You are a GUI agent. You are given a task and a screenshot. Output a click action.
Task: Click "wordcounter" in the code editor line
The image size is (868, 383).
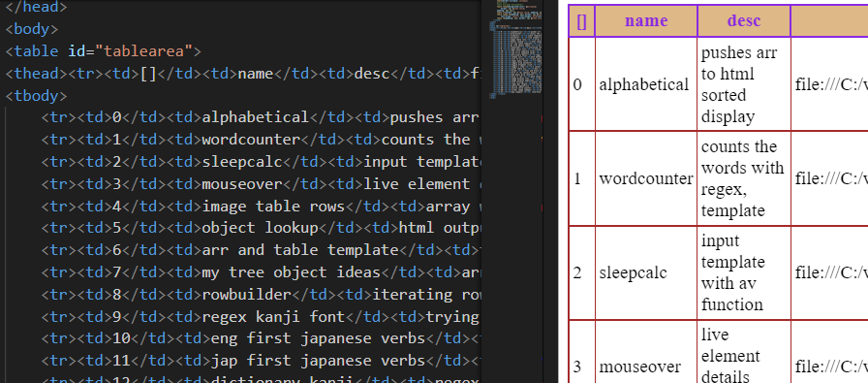pyautogui.click(x=251, y=140)
